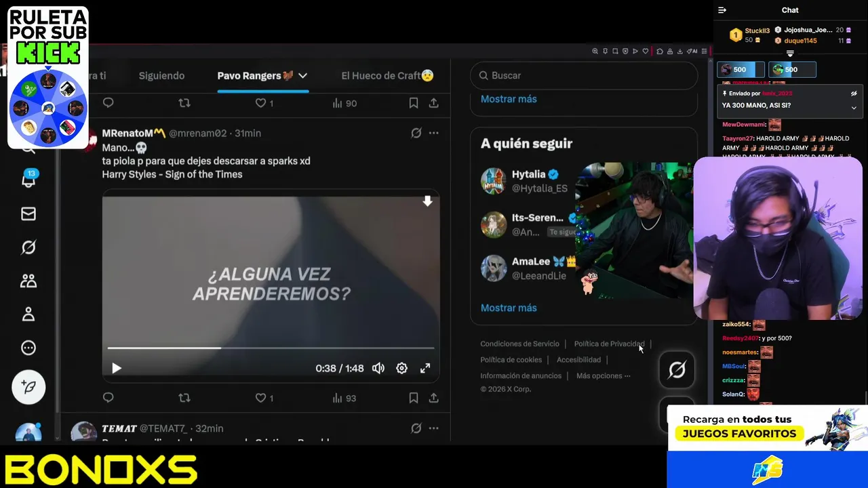Repost the post with 90 views
This screenshot has width=868, height=488.
pyautogui.click(x=184, y=103)
